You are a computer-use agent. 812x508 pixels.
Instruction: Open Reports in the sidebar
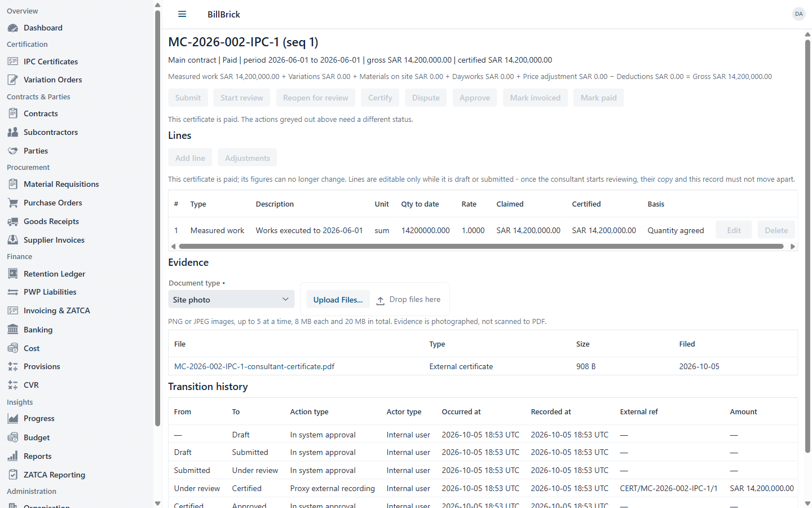(x=38, y=456)
